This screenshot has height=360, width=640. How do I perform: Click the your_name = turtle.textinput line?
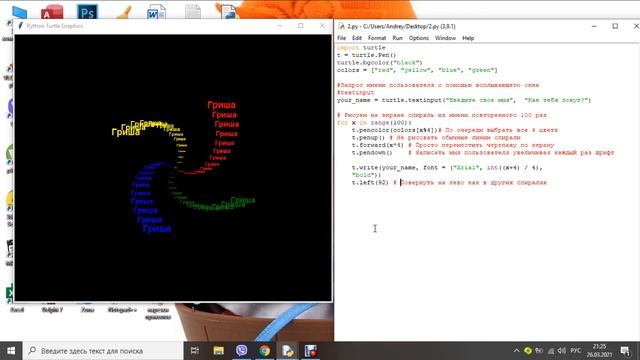[x=464, y=100]
